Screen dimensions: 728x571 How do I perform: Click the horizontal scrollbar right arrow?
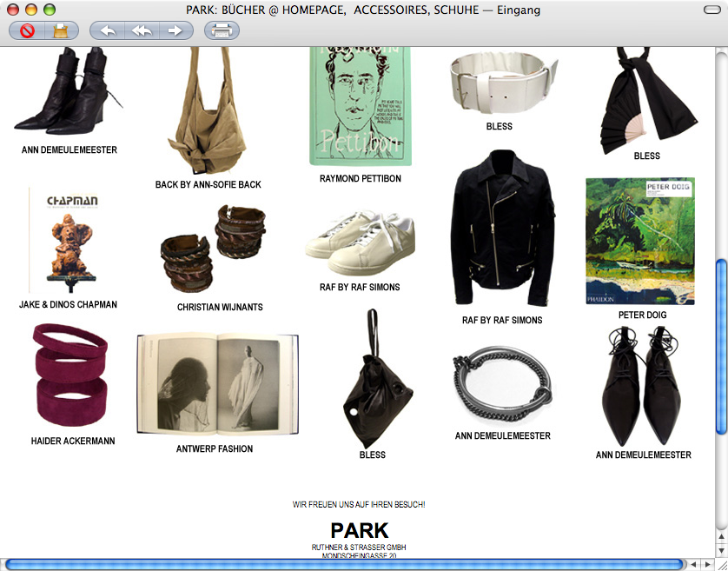pyautogui.click(x=707, y=564)
